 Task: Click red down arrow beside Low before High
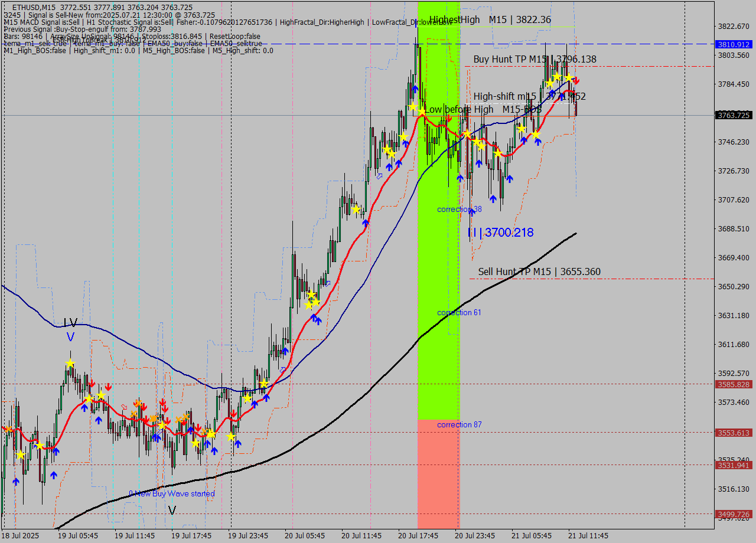pos(449,119)
